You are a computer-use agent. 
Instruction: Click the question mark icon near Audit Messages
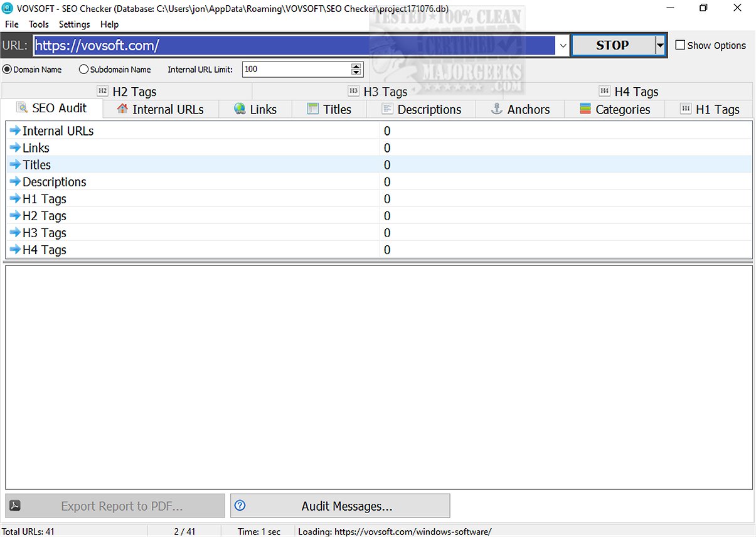pyautogui.click(x=239, y=506)
